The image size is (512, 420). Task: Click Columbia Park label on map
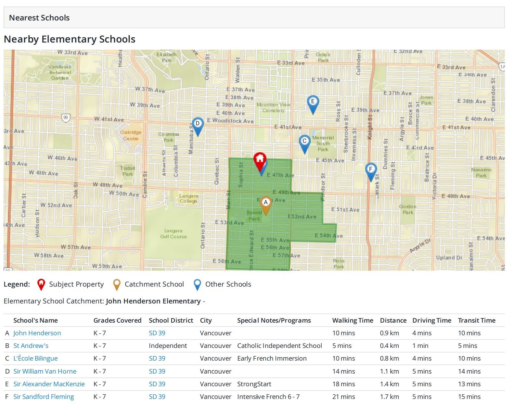coord(168,137)
